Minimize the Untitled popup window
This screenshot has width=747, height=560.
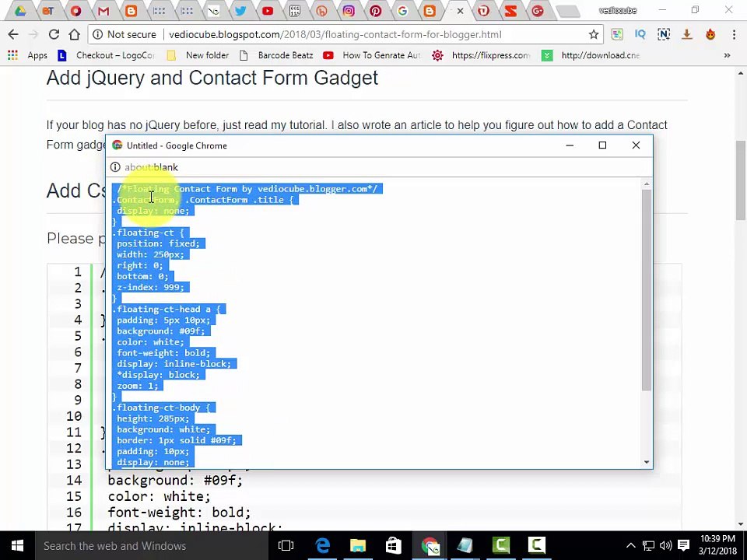(570, 145)
